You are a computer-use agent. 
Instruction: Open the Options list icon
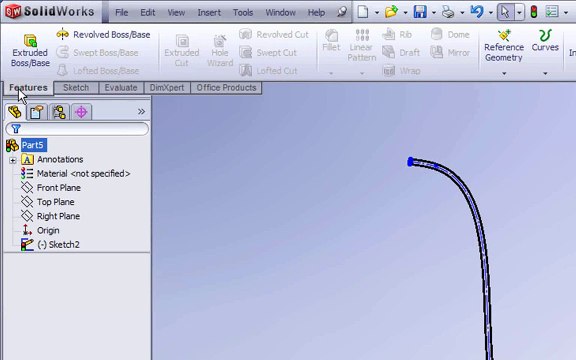pyautogui.click(x=552, y=12)
